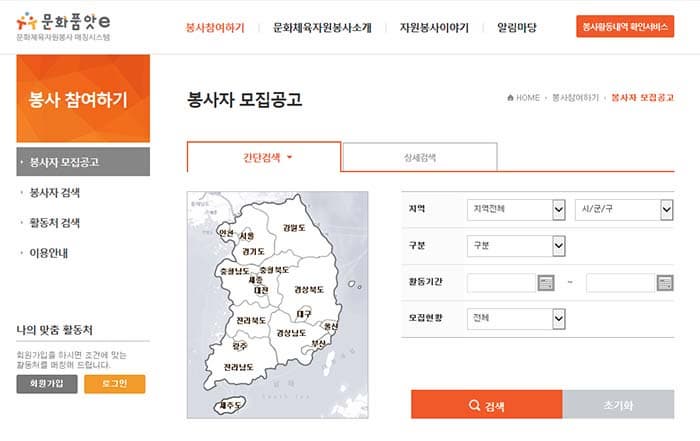Click the 봉사참여하기 breadcrumb link
The height and width of the screenshot is (441, 700).
pyautogui.click(x=575, y=97)
